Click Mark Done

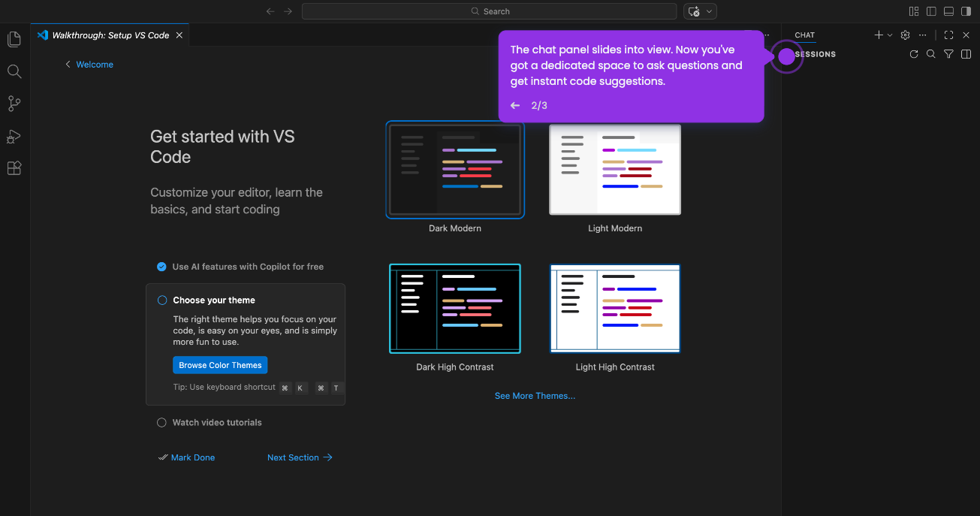pos(186,457)
